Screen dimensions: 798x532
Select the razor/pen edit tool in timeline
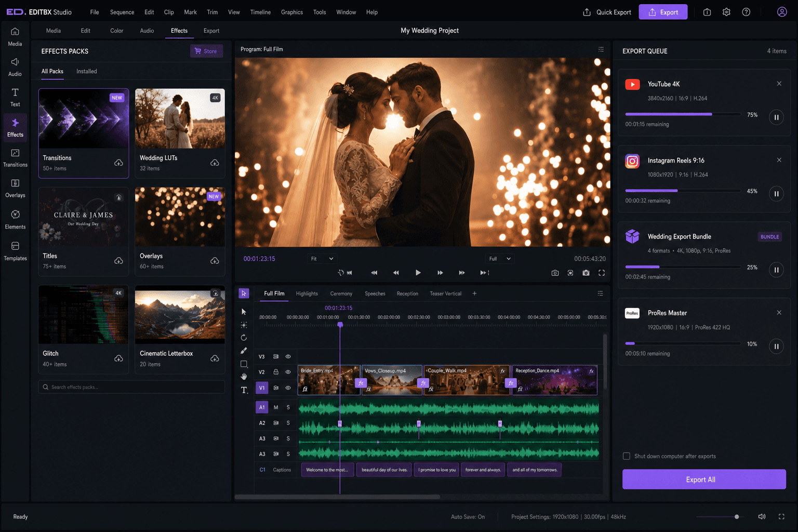(x=244, y=351)
